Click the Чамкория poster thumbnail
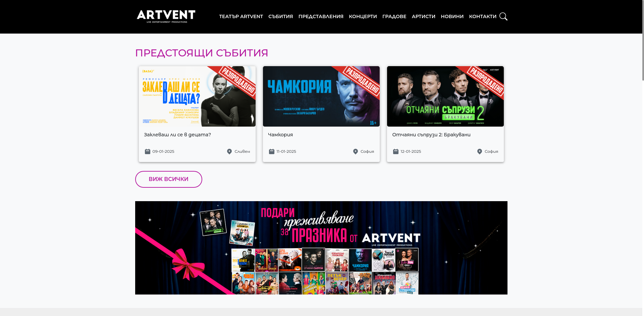Screen dimensions: 644x316 point(321,96)
